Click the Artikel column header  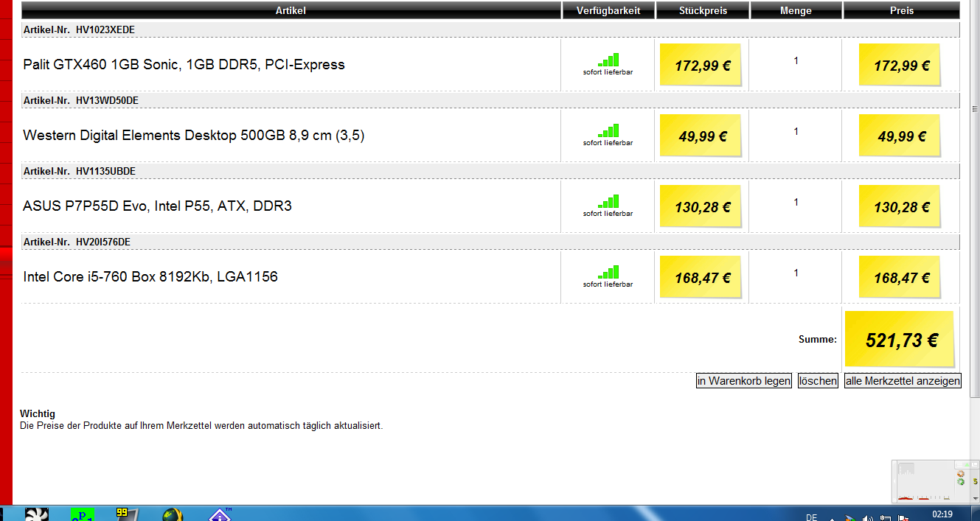[x=291, y=10]
